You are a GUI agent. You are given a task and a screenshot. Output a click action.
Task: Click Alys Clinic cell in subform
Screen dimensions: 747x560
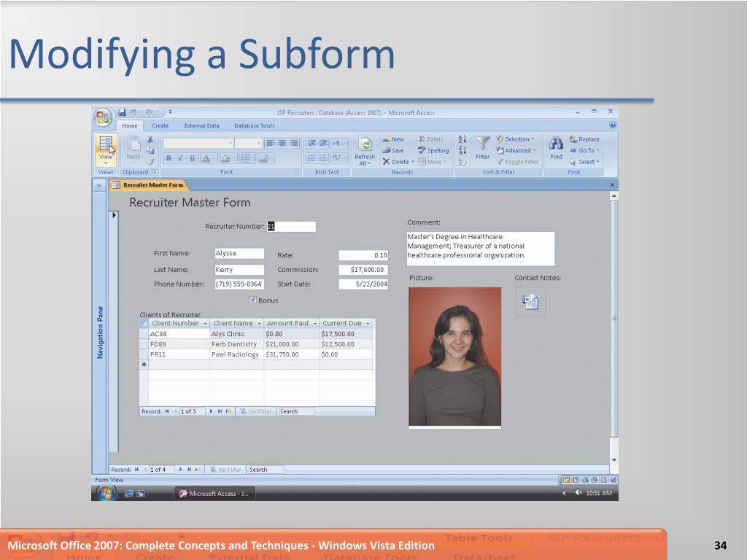237,334
